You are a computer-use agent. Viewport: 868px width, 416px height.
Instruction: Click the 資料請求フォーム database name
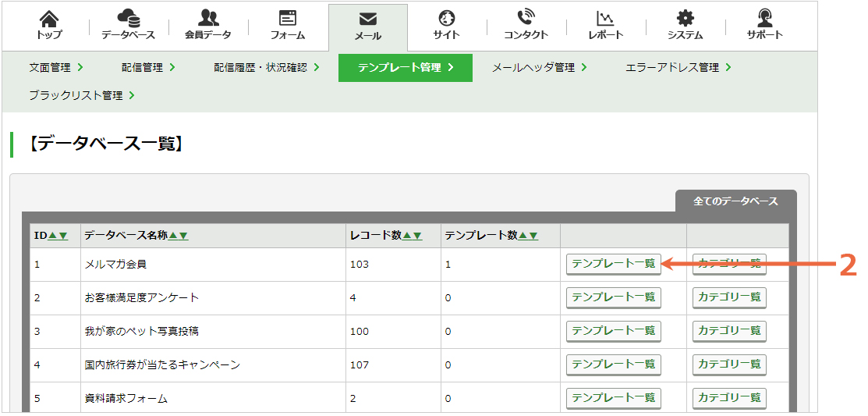click(126, 398)
